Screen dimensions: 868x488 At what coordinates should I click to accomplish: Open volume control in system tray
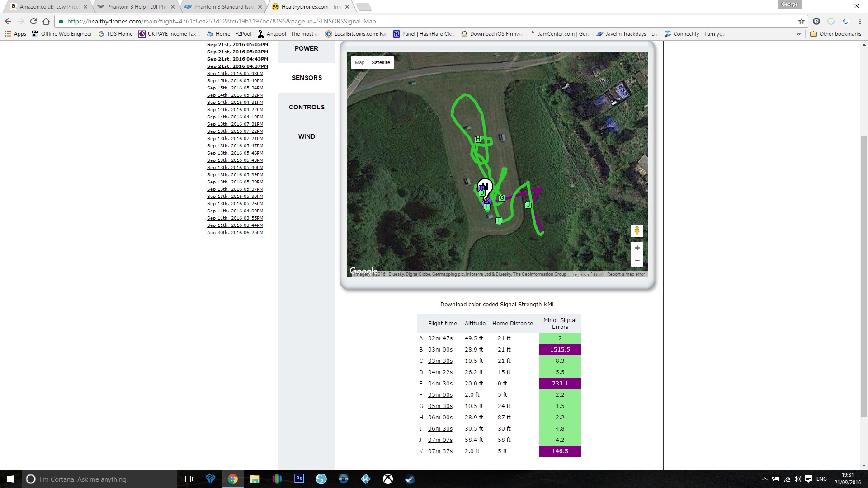tap(797, 479)
